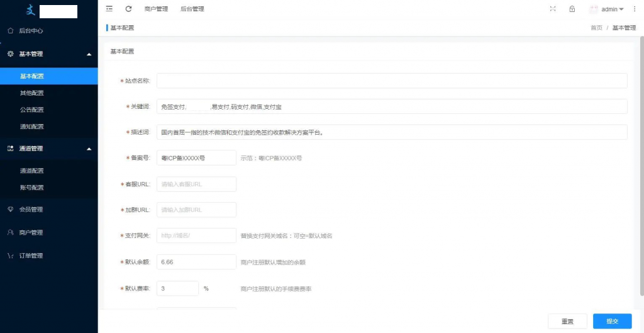The image size is (644, 333).
Task: Click the 后台中心 home icon
Action: tap(11, 30)
